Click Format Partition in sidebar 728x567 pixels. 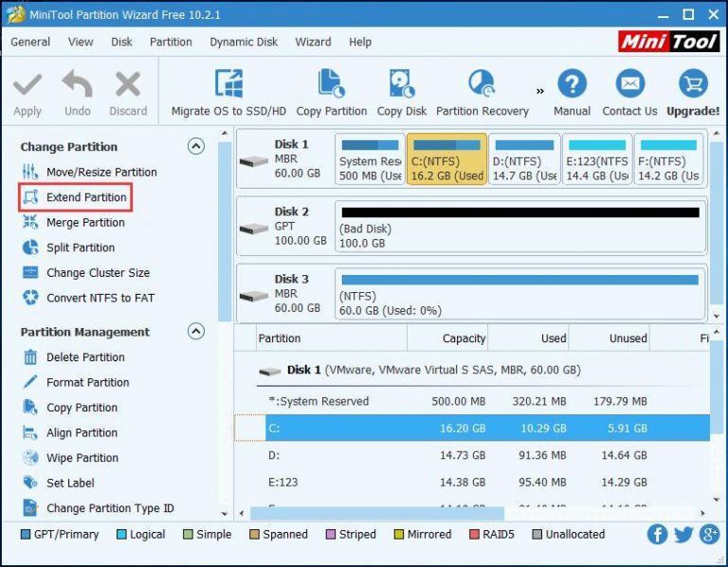point(76,382)
